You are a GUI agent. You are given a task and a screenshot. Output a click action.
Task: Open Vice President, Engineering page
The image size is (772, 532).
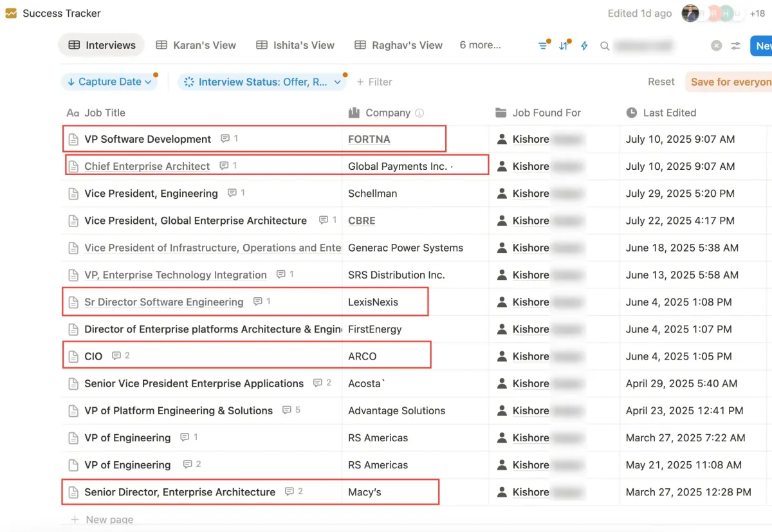(151, 193)
